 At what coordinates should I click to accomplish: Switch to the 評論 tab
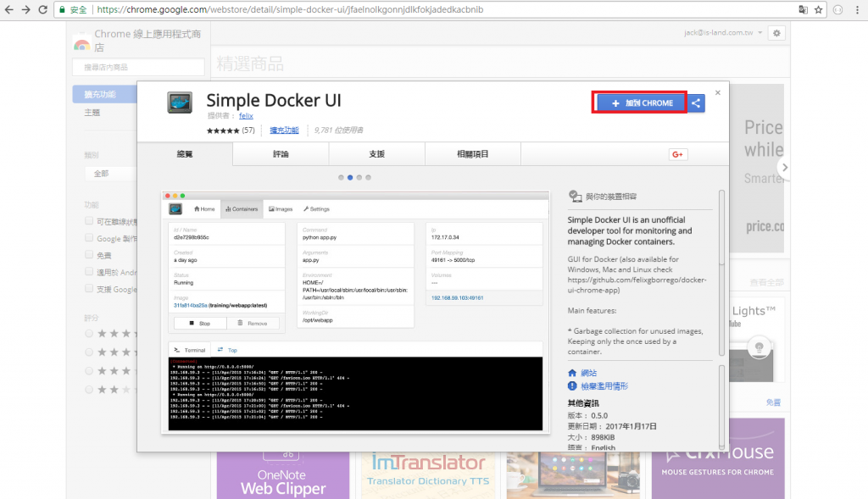point(281,154)
